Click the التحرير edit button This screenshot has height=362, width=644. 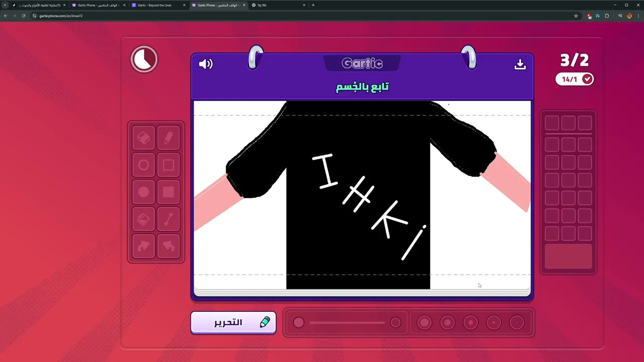pyautogui.click(x=233, y=323)
